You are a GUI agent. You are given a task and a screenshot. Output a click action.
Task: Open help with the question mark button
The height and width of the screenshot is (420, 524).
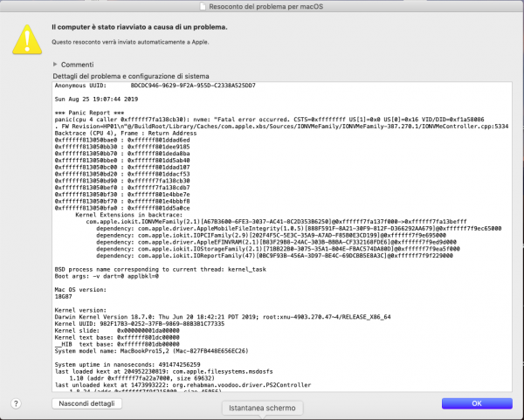coord(16,403)
